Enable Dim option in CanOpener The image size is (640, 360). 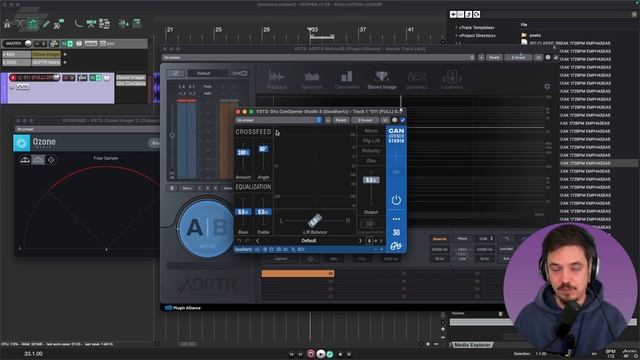[371, 161]
